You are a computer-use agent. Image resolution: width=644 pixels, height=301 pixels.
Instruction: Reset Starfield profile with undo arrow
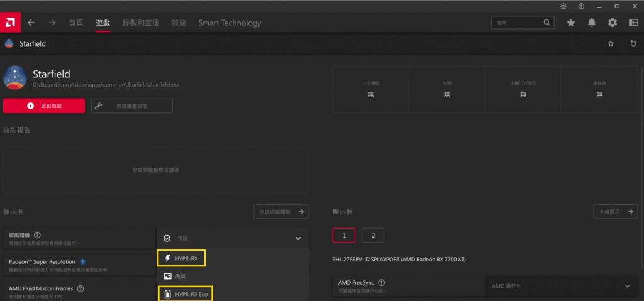(633, 43)
